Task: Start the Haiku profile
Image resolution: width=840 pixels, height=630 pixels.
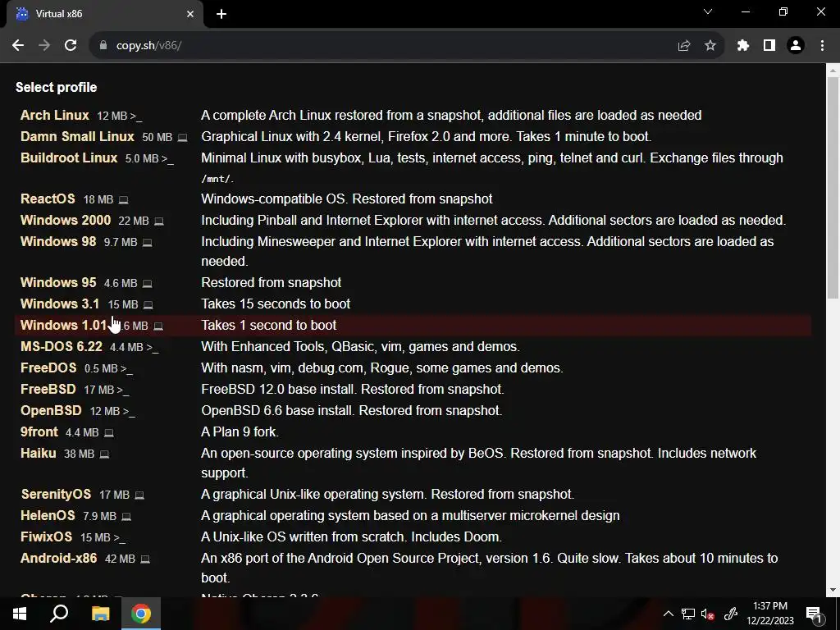Action: [x=38, y=453]
